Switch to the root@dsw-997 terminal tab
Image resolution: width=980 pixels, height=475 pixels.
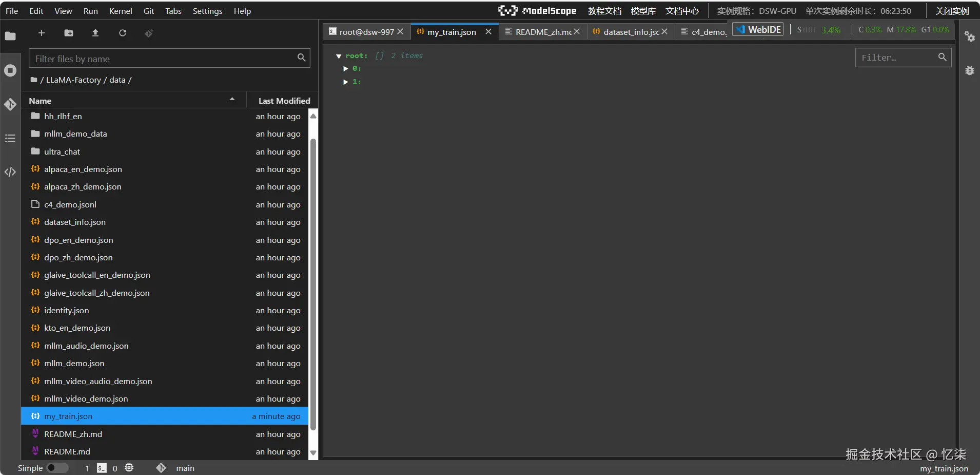coord(366,32)
